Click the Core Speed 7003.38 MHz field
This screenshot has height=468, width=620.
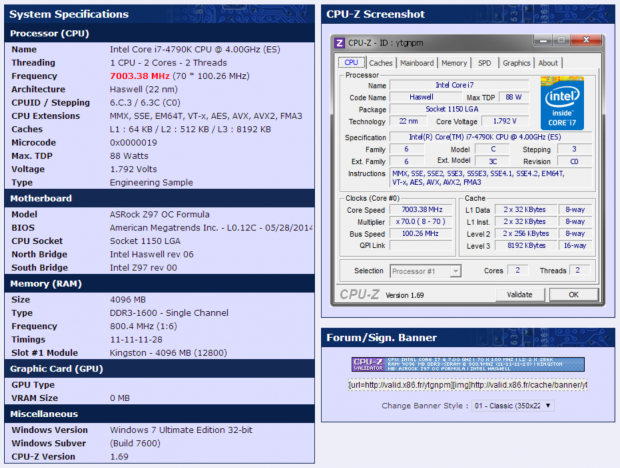pyautogui.click(x=422, y=210)
